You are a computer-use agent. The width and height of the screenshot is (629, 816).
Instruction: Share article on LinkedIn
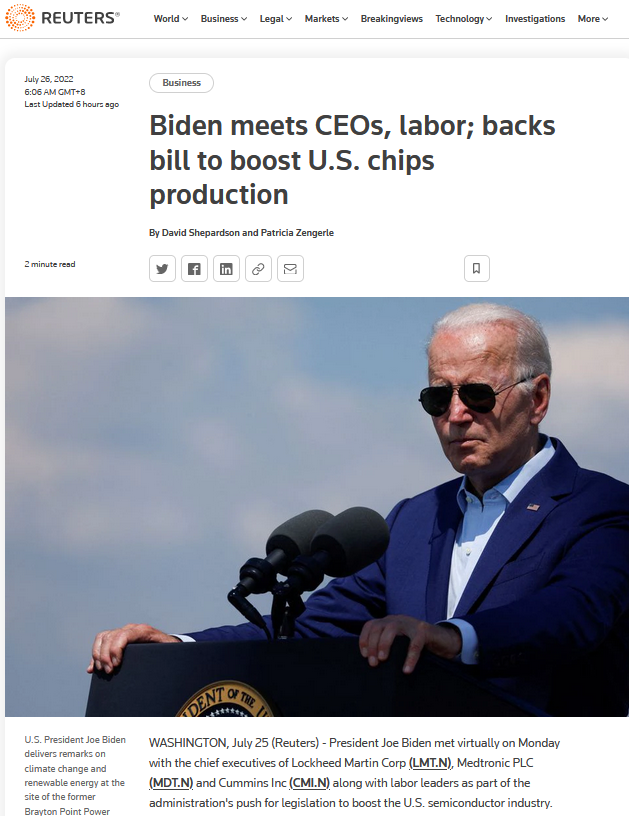coord(226,269)
